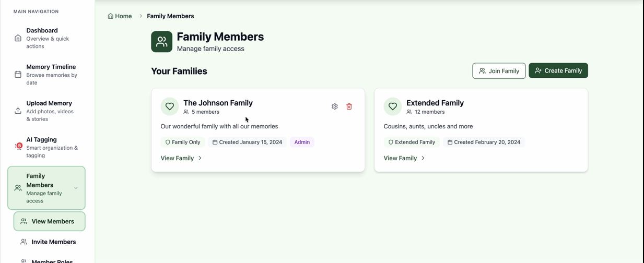Click the Memory Timeline calendar icon

coord(18,75)
